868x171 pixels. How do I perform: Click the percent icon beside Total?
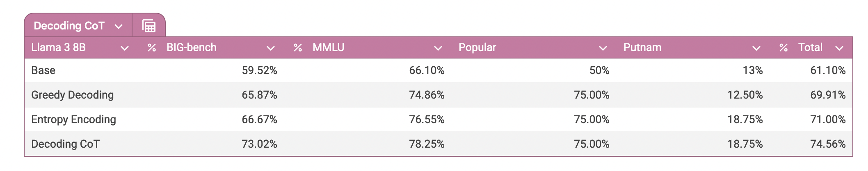[783, 48]
